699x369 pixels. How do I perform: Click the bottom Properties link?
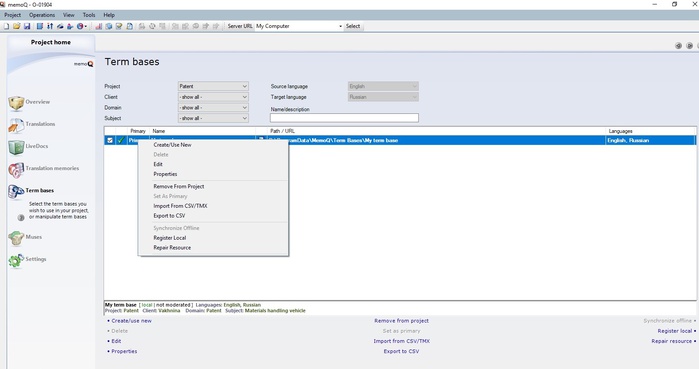click(x=124, y=352)
